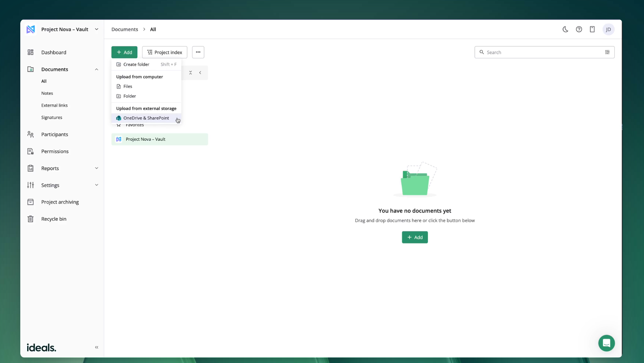
Task: Select Project Nova – Vault tree folder
Action: [159, 139]
